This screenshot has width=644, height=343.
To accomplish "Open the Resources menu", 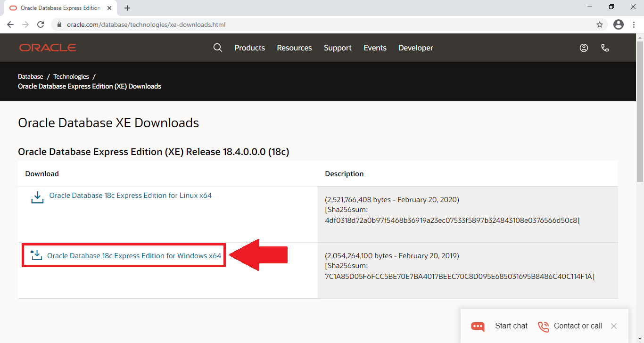I will [x=294, y=48].
